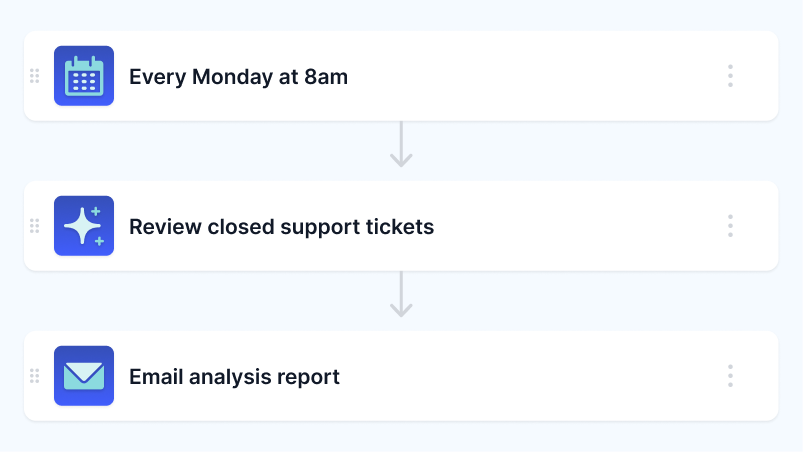Click empty canvas above the first step card
This screenshot has height=452, width=803.
pos(400,14)
